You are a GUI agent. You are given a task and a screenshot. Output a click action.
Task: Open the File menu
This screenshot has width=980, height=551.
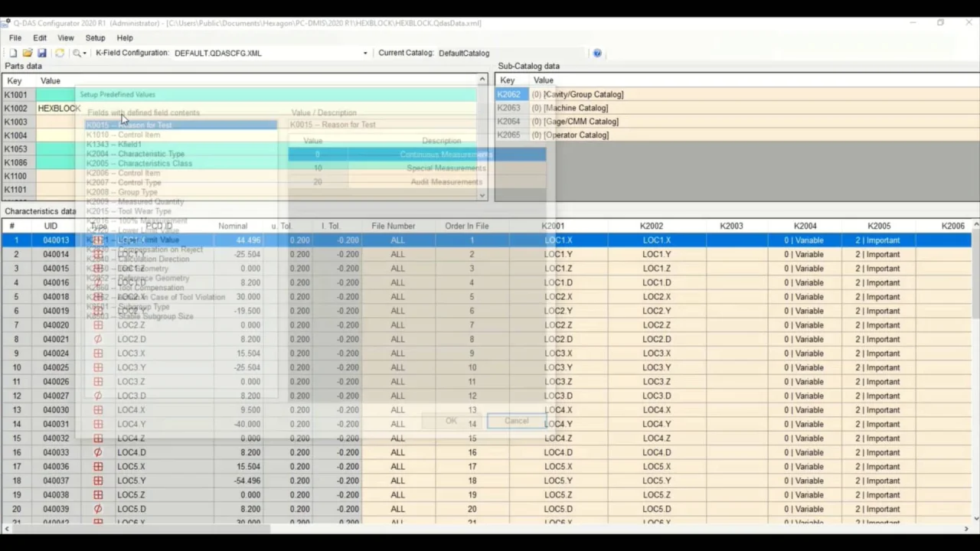point(15,37)
